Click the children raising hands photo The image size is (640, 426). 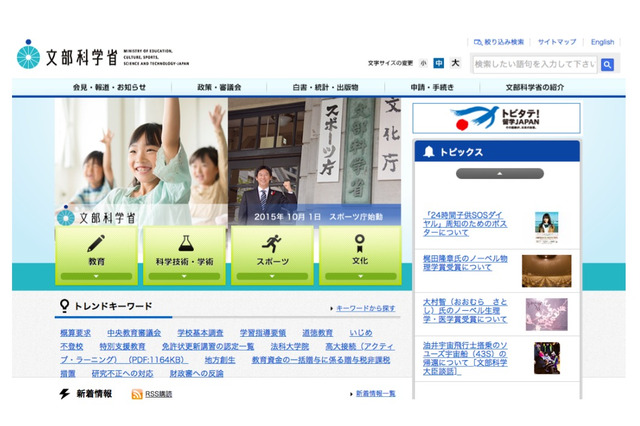141,161
